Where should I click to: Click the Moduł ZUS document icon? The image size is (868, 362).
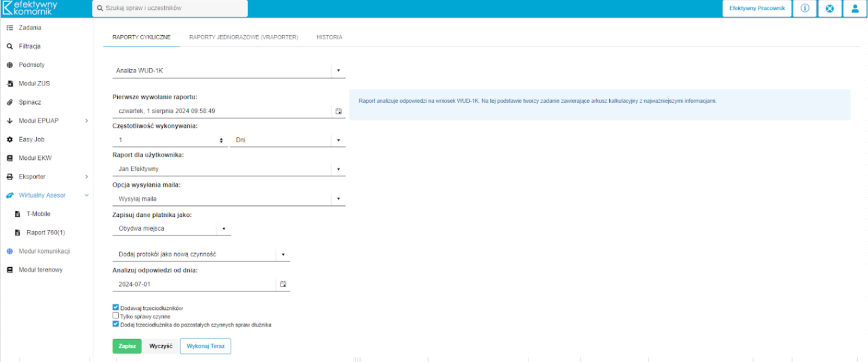pos(10,84)
